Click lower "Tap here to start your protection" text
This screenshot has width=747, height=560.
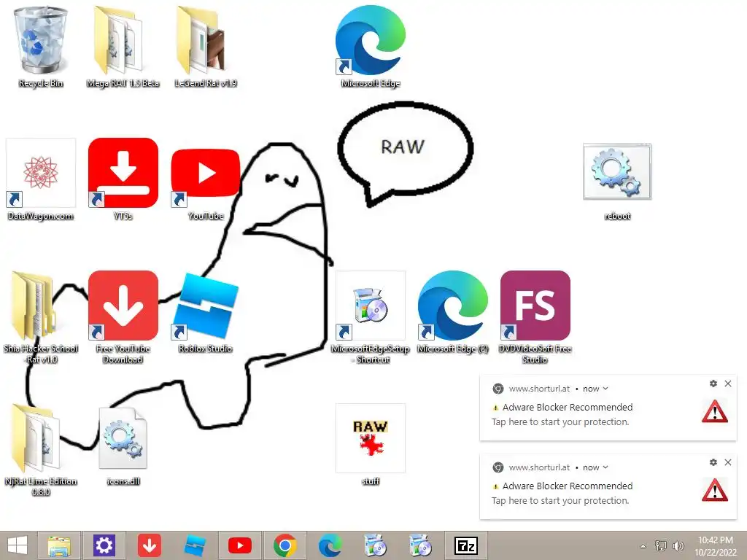pyautogui.click(x=560, y=500)
